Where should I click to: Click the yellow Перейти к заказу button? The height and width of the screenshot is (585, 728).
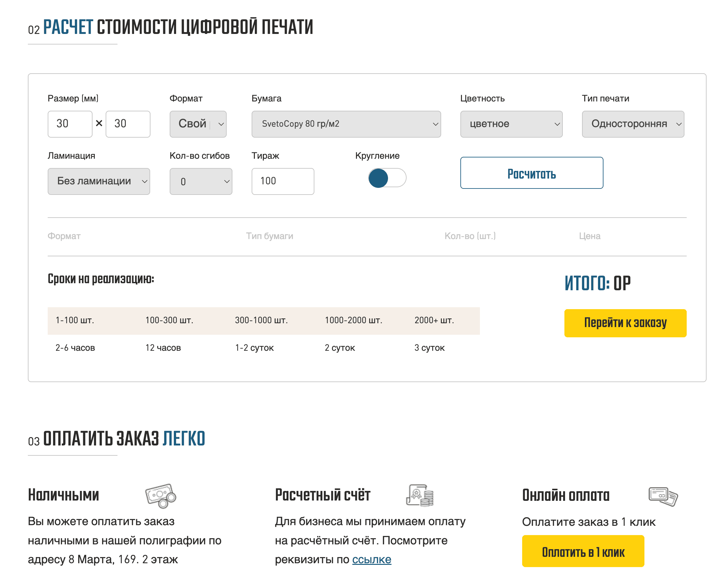[x=625, y=323]
